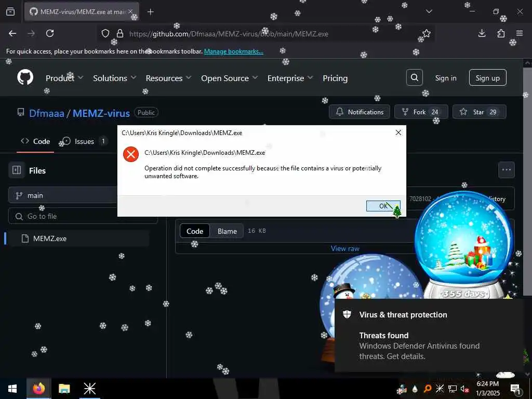Collapse the Files side panel icon

17,170
